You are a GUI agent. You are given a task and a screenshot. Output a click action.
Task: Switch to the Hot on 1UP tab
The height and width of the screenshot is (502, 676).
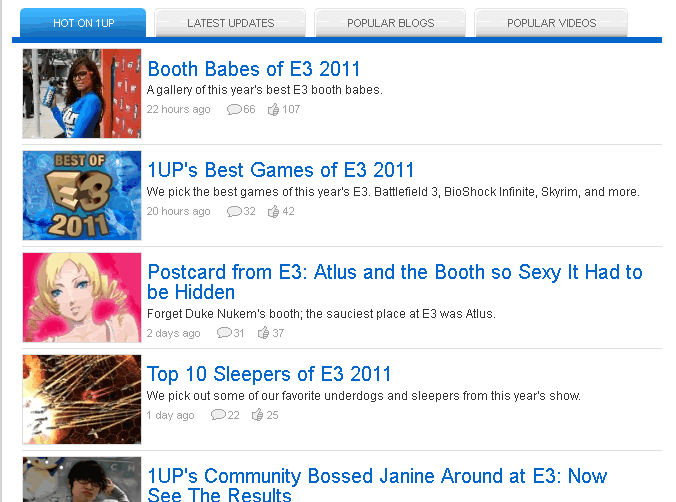[x=83, y=23]
